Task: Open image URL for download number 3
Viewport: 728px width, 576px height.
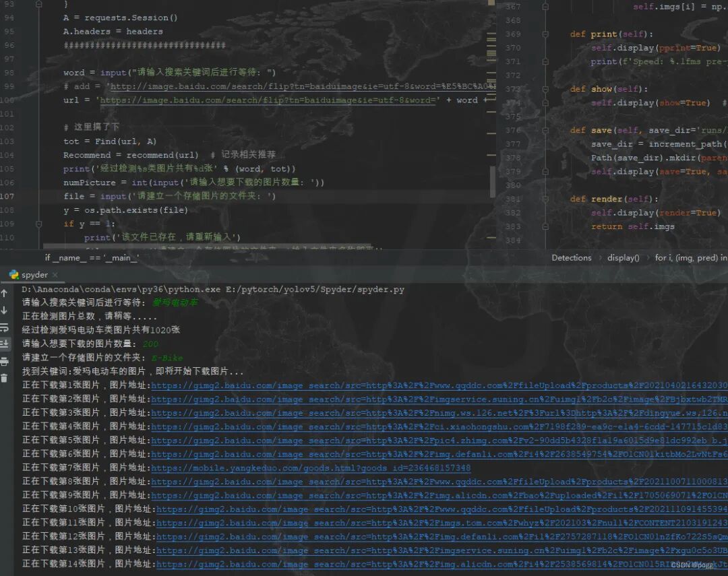Action: (x=439, y=412)
